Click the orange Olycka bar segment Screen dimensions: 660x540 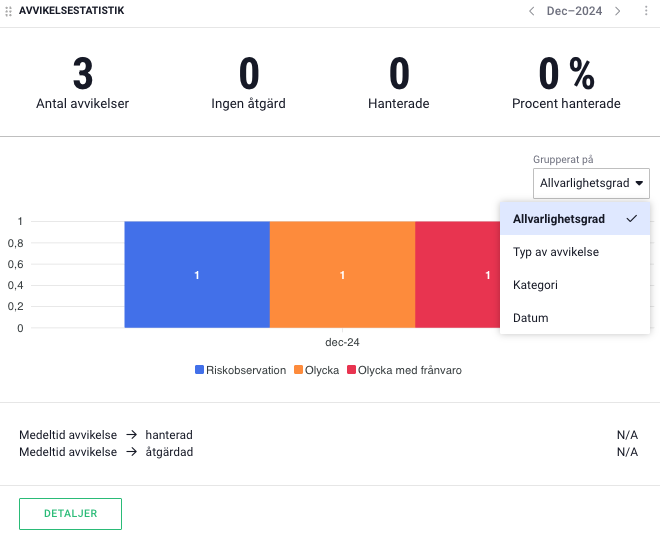[x=342, y=274]
